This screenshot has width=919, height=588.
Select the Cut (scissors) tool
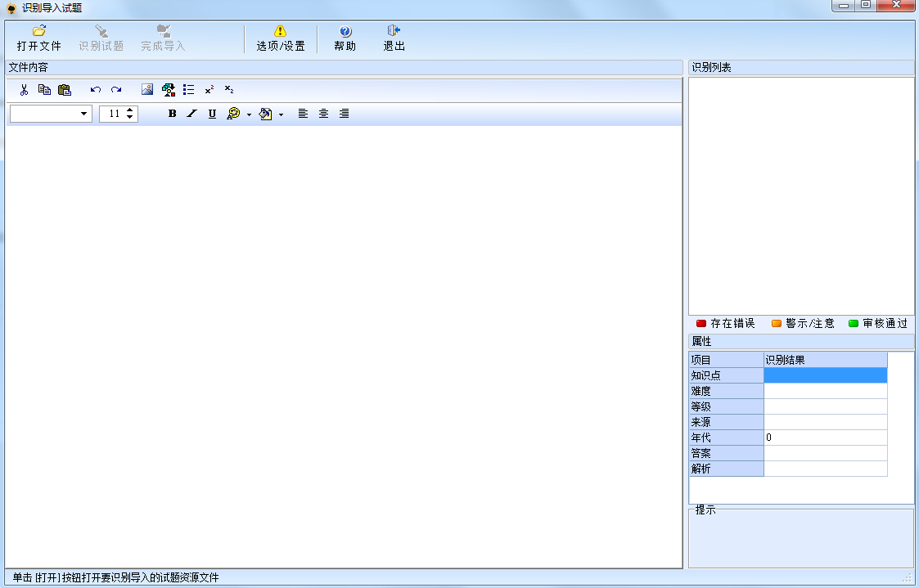[24, 90]
